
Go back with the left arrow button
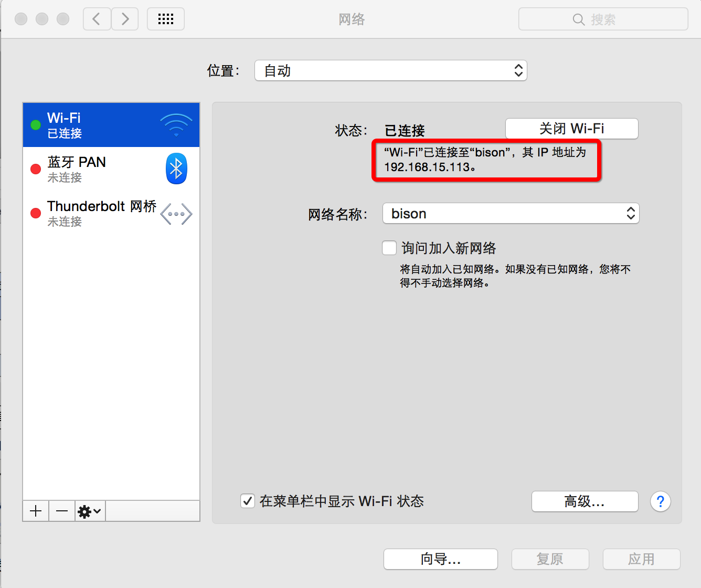point(97,19)
